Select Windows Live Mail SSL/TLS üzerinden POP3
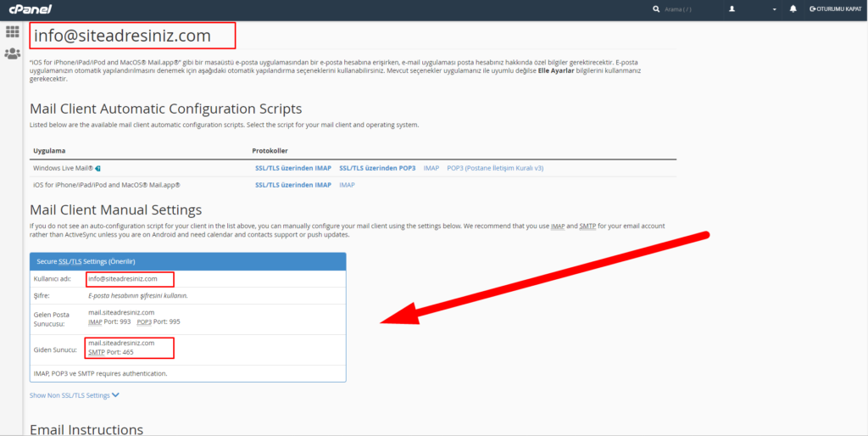 pyautogui.click(x=377, y=168)
